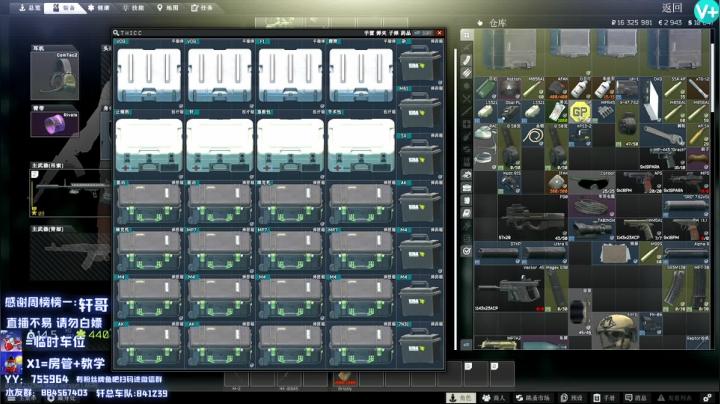Viewport: 720px width, 404px height.
Task: Select the M61 ammo case
Action: click(x=420, y=108)
